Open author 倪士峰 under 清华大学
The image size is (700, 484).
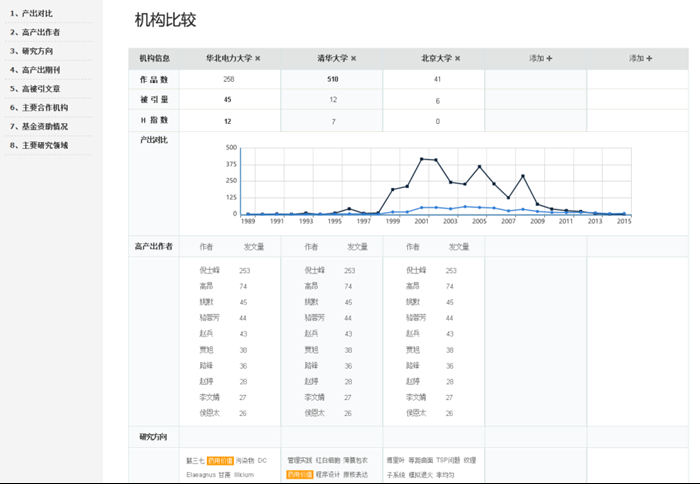(315, 270)
